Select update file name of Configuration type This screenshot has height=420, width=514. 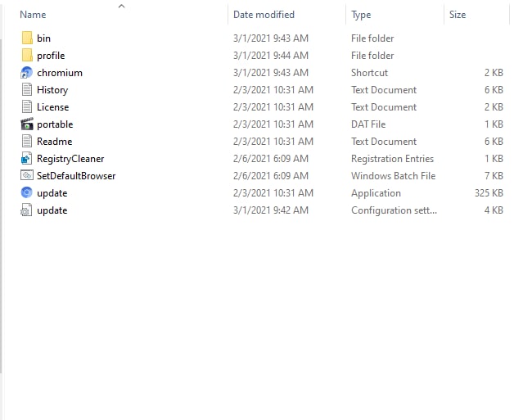(52, 210)
